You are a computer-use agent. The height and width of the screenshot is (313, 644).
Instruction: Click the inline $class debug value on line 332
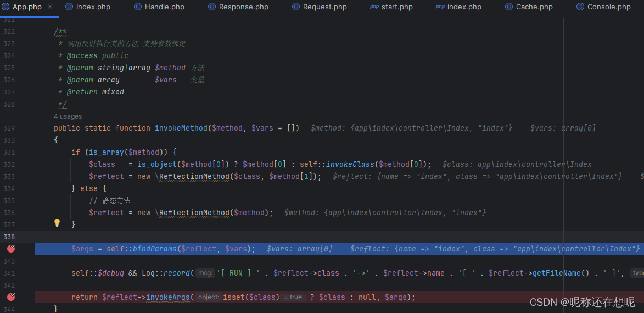coord(517,164)
